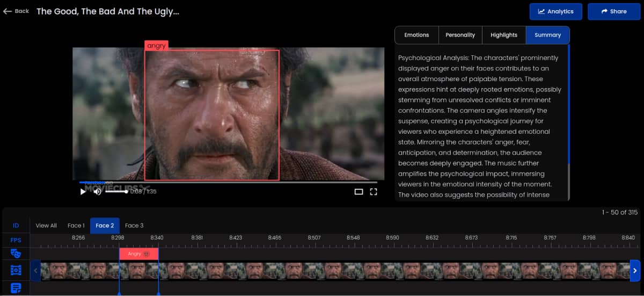The width and height of the screenshot is (644, 296).
Task: Select the ID row label
Action: point(16,226)
